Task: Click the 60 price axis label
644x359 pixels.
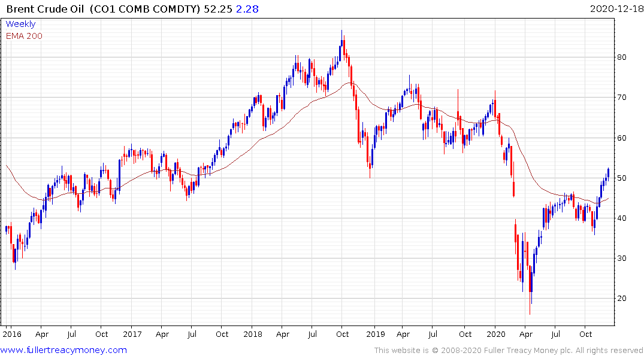Action: coord(621,138)
